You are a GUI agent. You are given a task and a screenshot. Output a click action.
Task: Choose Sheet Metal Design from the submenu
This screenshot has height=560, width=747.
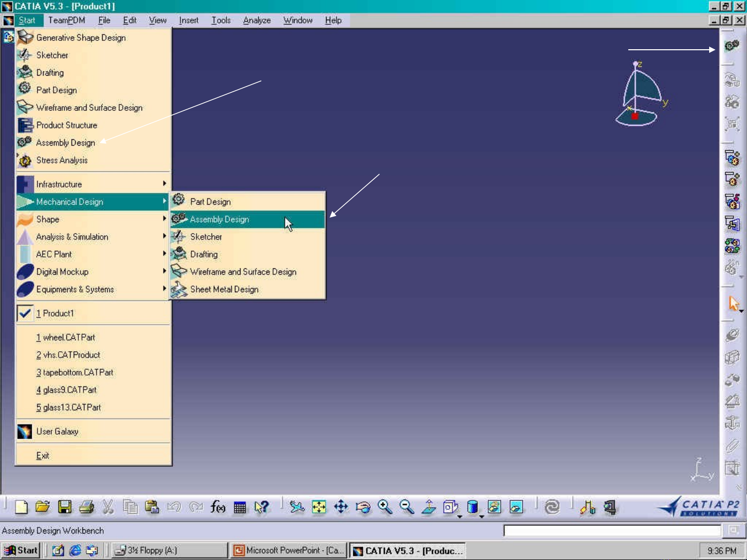(x=224, y=290)
